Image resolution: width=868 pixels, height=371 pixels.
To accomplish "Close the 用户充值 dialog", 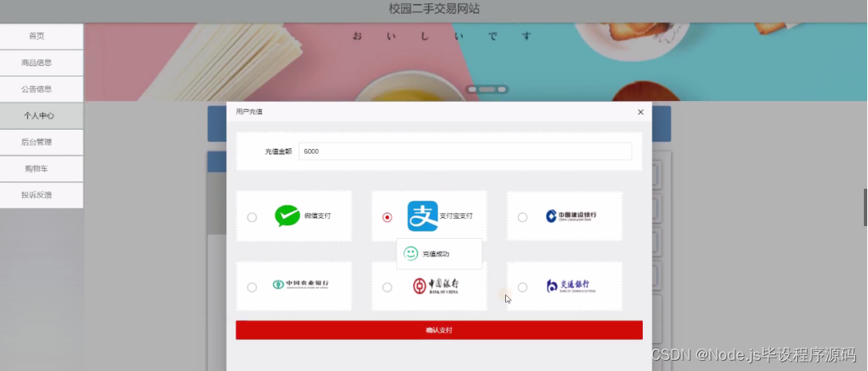I will click(x=640, y=111).
